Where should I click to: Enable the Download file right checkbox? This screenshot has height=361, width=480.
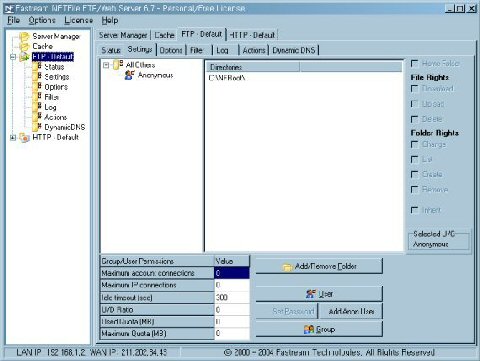pyautogui.click(x=414, y=89)
